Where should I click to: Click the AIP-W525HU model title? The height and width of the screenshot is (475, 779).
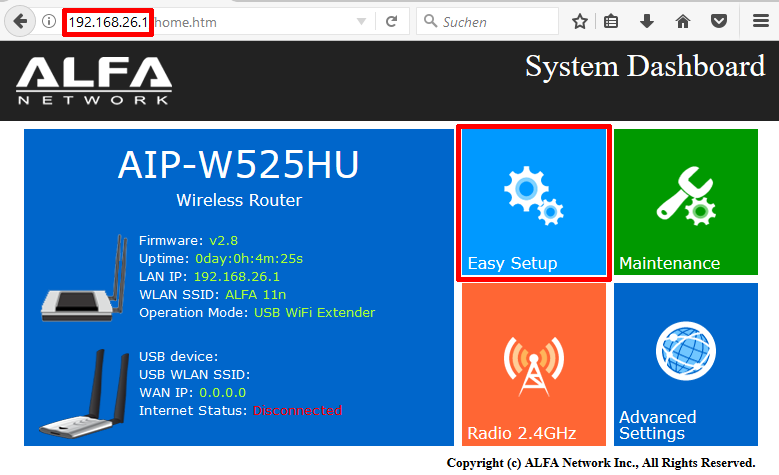coord(238,164)
